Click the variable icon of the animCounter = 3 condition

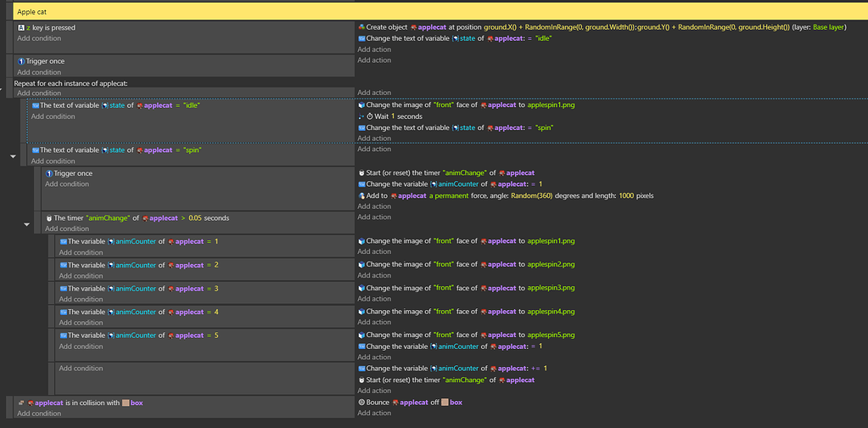click(63, 289)
